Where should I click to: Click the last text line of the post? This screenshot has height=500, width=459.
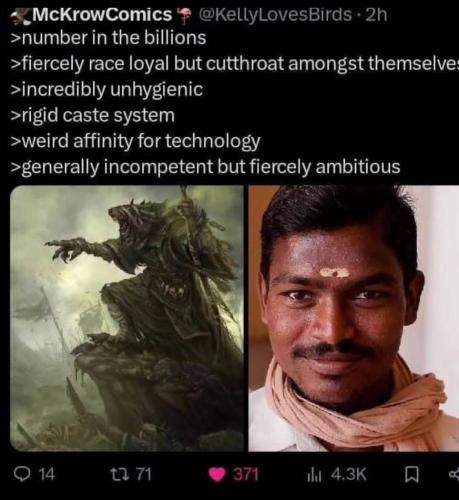pos(205,167)
